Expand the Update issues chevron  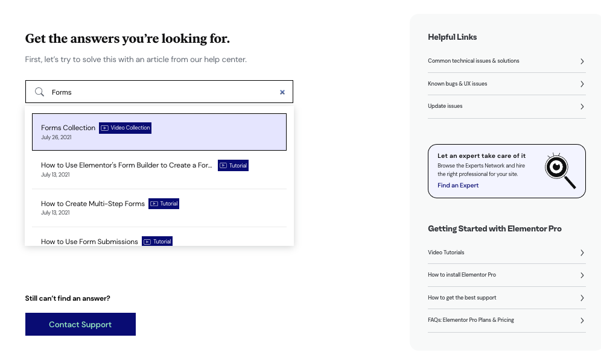point(582,107)
